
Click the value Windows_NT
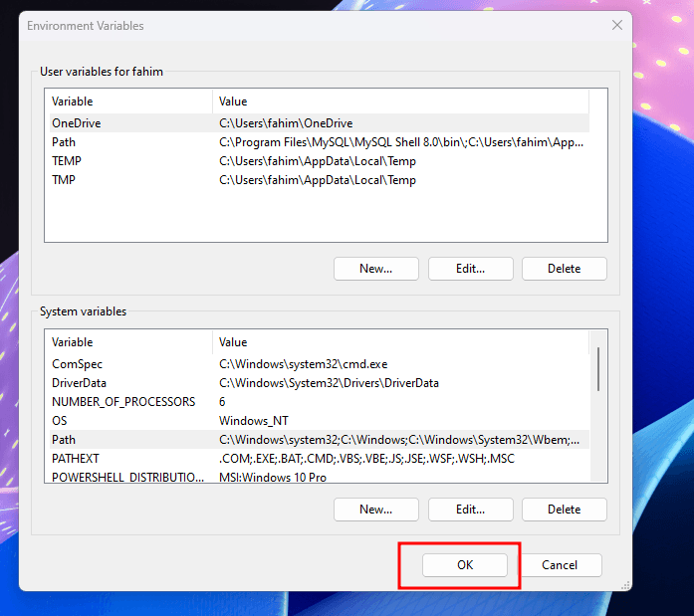254,421
